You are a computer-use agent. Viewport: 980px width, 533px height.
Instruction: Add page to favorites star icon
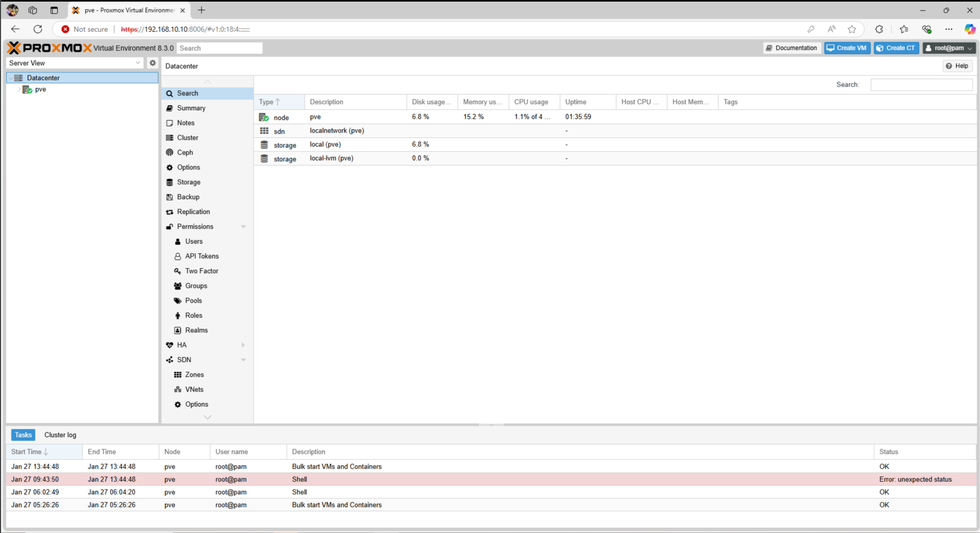click(x=852, y=29)
